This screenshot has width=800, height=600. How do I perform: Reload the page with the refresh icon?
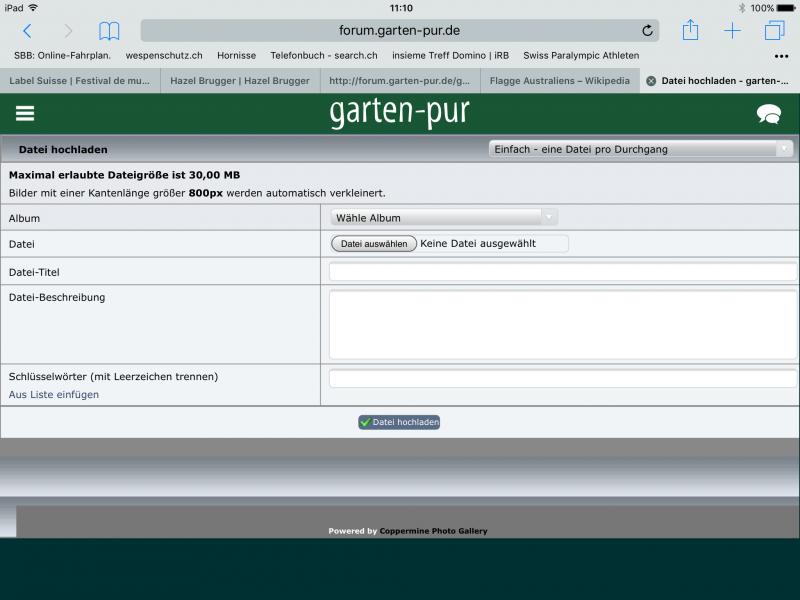point(647,31)
